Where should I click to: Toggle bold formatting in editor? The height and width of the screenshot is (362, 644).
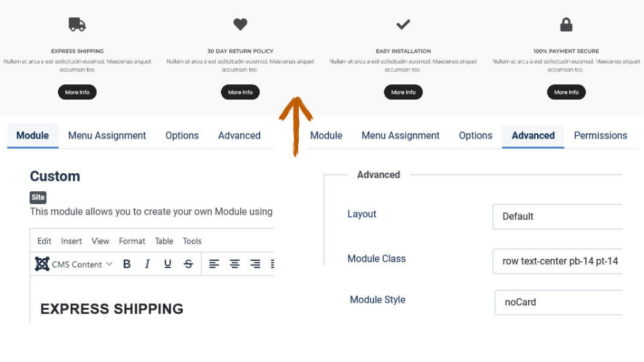(x=127, y=264)
